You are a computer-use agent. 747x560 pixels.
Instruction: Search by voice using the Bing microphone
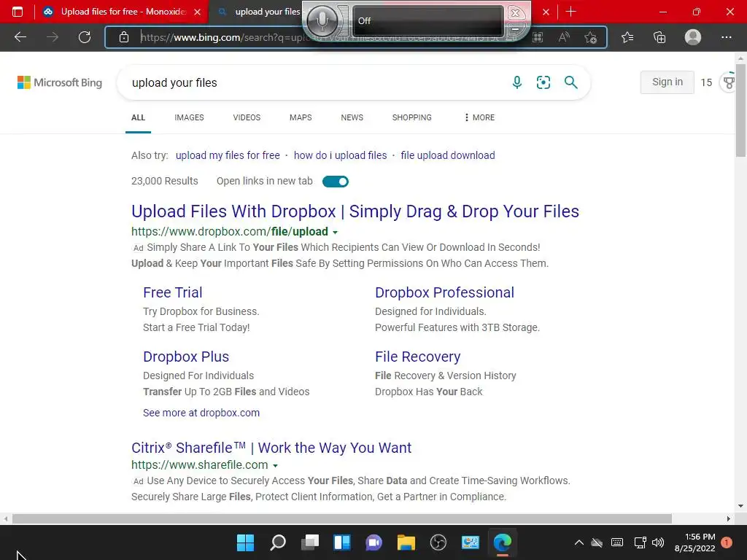tap(517, 82)
